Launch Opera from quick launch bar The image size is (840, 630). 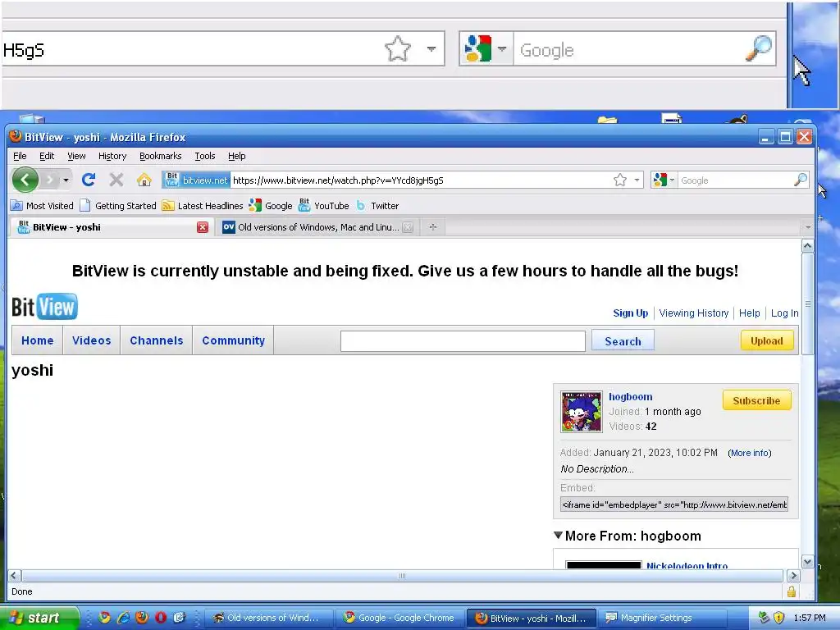point(160,618)
